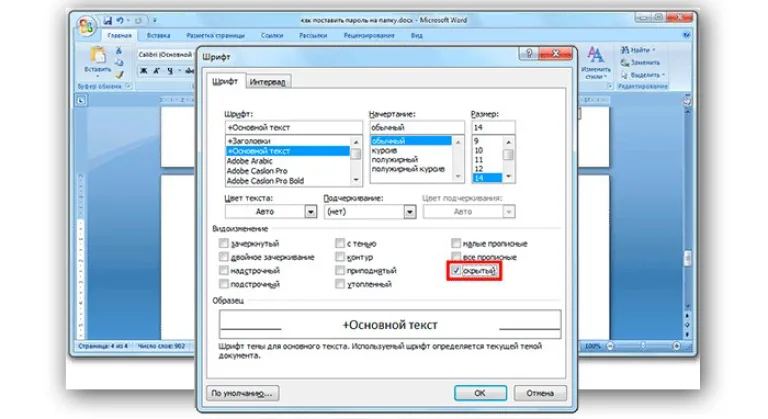
Task: Click the Найти binoculars icon
Action: coord(624,50)
